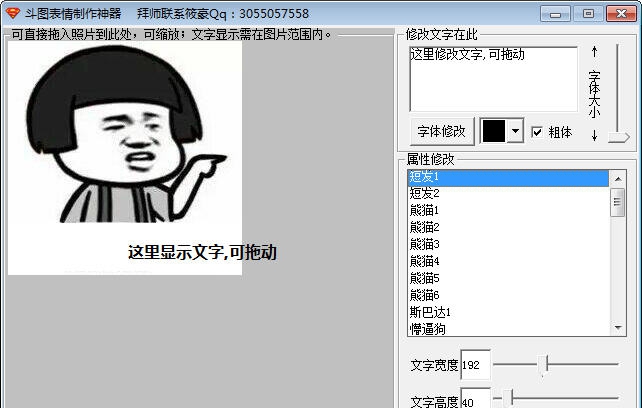Select 熊猫3 in the list
The width and height of the screenshot is (642, 408).
(x=508, y=244)
